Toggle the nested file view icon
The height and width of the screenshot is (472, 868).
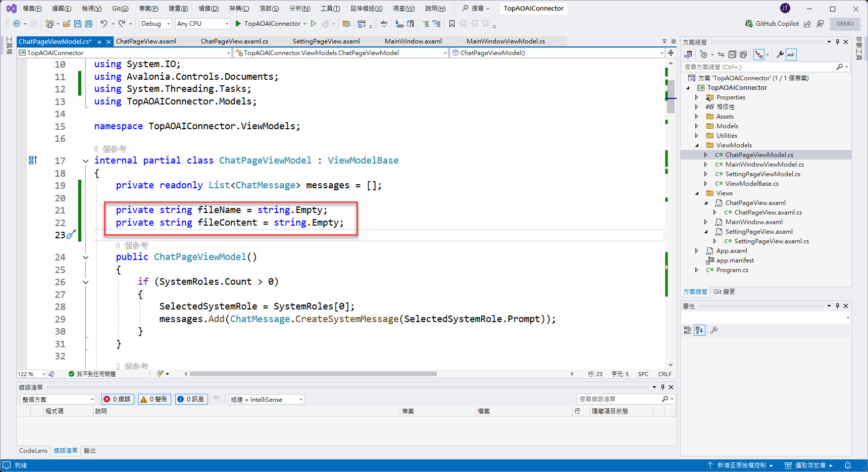pos(759,55)
